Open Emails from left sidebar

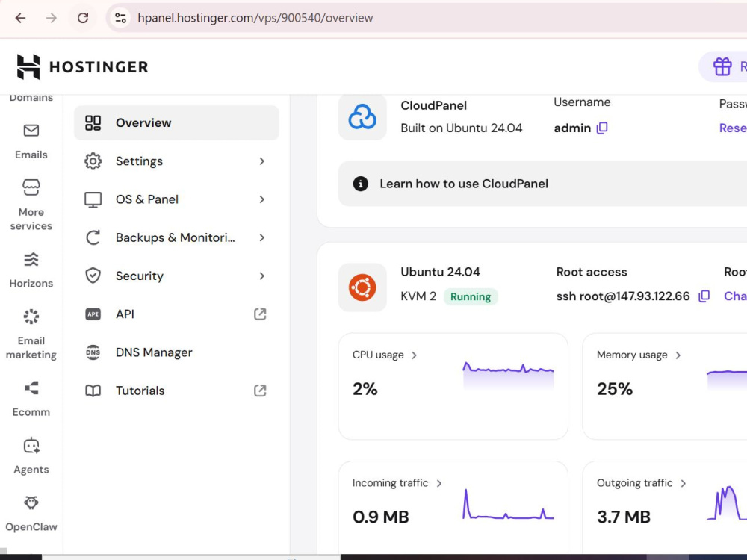31,142
